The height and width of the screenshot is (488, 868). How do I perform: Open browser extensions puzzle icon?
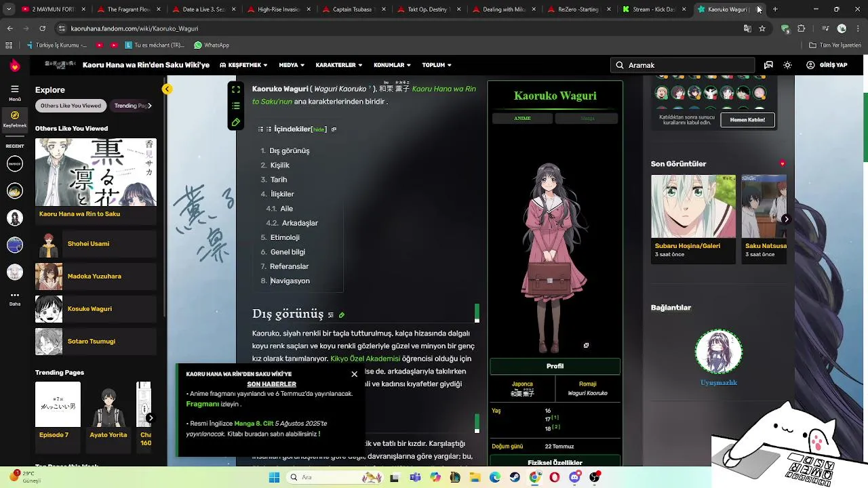click(802, 28)
